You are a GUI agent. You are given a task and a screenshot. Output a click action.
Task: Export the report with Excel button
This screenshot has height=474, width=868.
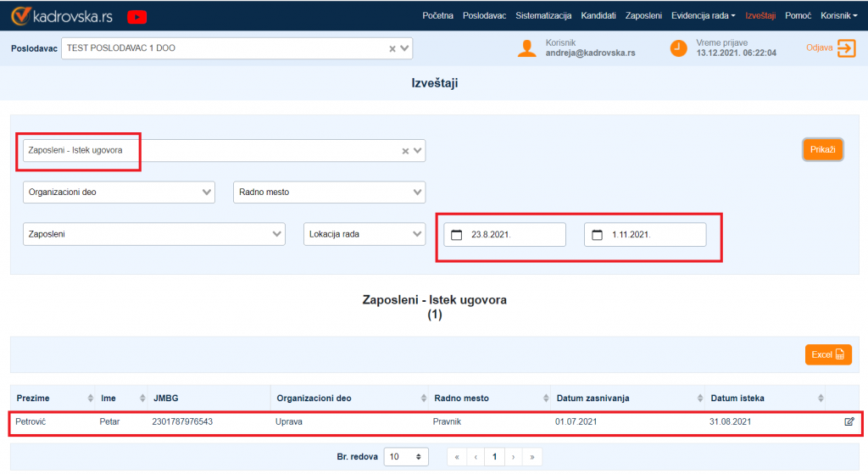(827, 354)
